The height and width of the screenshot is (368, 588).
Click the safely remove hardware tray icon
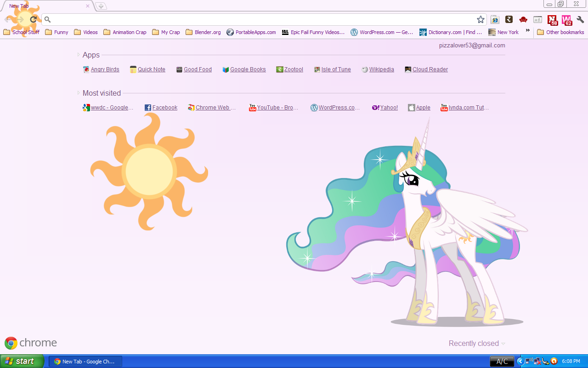point(545,361)
